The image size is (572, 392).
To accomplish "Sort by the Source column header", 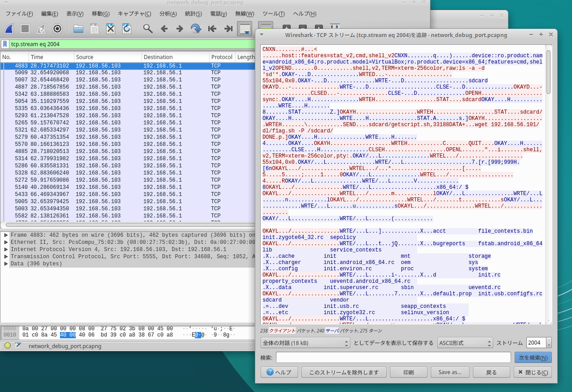I will click(x=107, y=57).
